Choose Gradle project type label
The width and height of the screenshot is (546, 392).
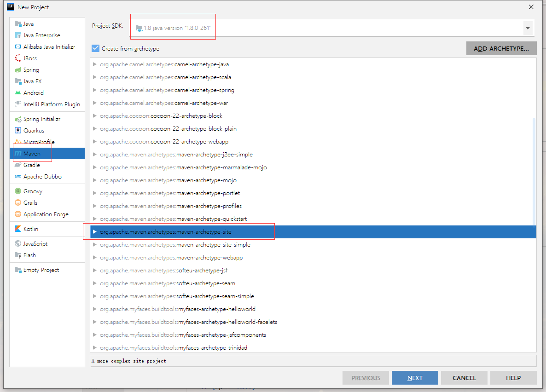click(x=32, y=165)
